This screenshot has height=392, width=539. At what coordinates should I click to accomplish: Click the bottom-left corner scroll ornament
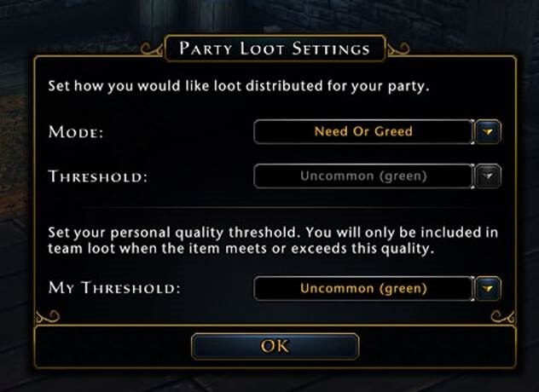[x=48, y=316]
